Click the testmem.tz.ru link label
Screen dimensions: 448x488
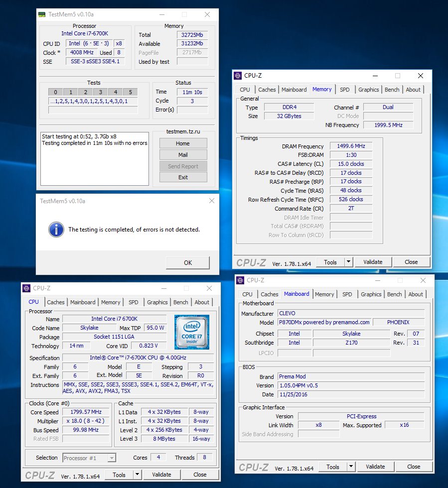[183, 131]
